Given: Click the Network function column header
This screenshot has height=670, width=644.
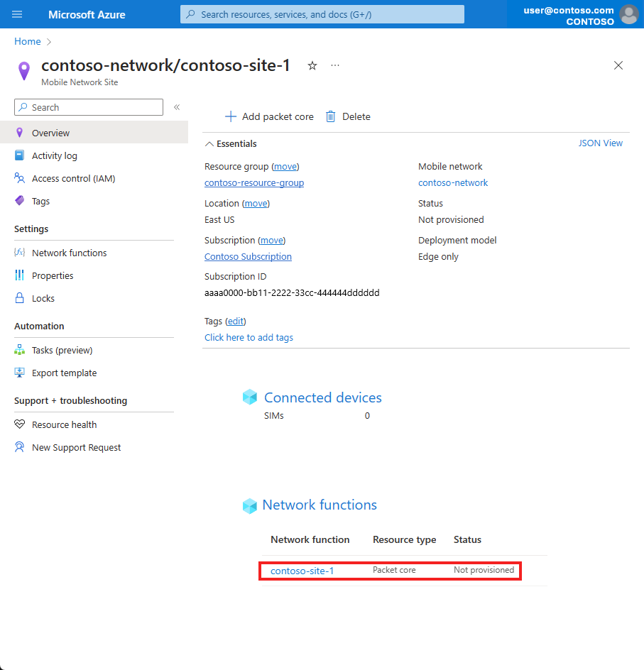Looking at the screenshot, I should (x=310, y=539).
